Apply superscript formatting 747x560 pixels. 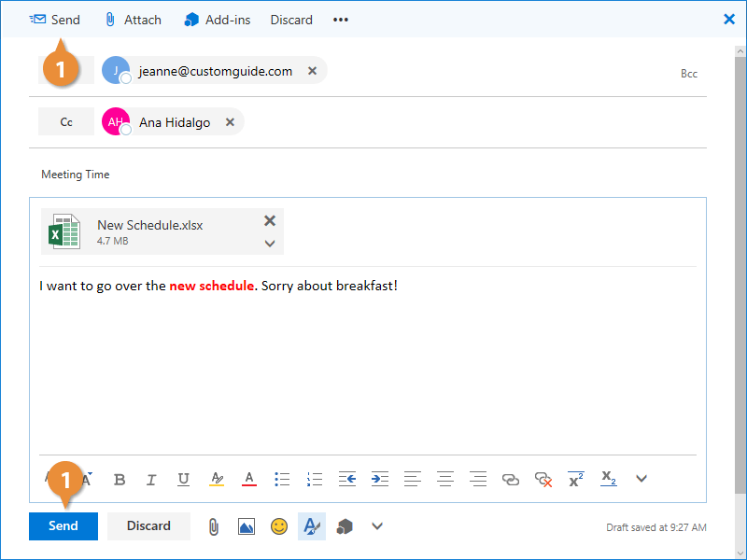tap(576, 479)
